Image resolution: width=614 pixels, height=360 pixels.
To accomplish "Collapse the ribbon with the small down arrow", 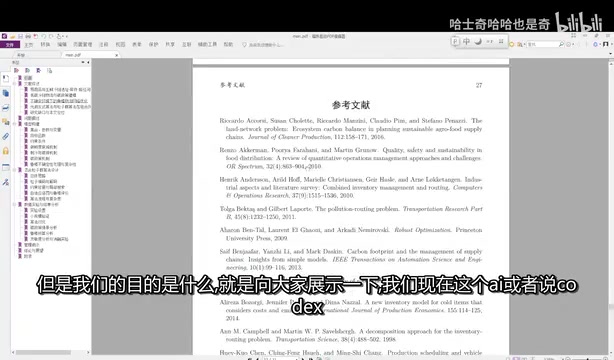I will tap(611, 54).
